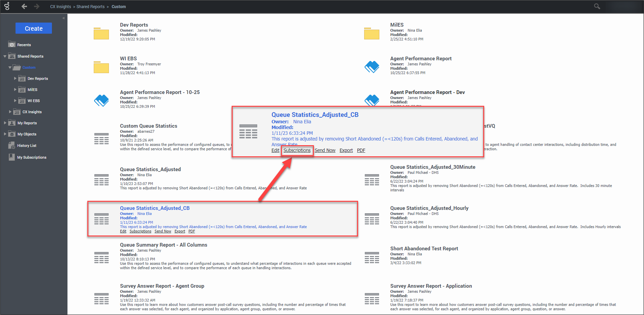The width and height of the screenshot is (644, 315).
Task: Select My Subscriptions in the sidebar
Action: [x=32, y=157]
